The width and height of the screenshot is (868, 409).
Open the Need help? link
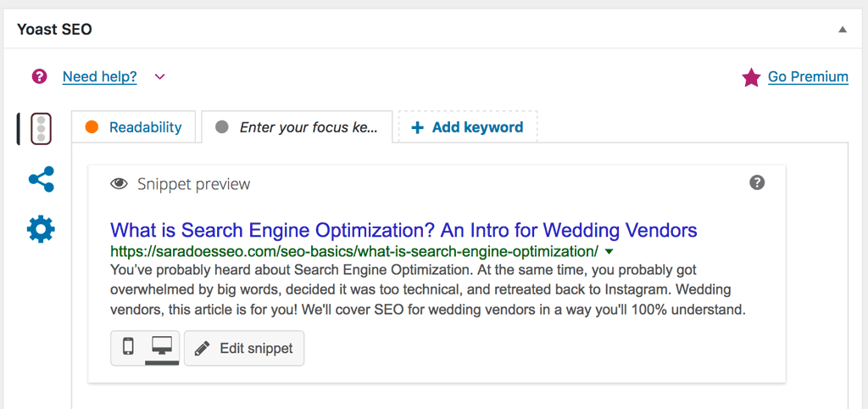(x=100, y=76)
